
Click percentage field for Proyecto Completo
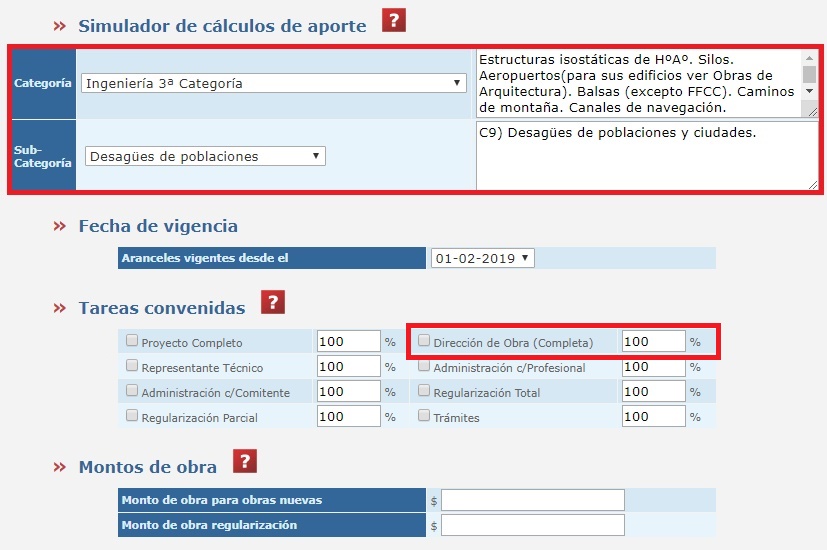(x=348, y=342)
